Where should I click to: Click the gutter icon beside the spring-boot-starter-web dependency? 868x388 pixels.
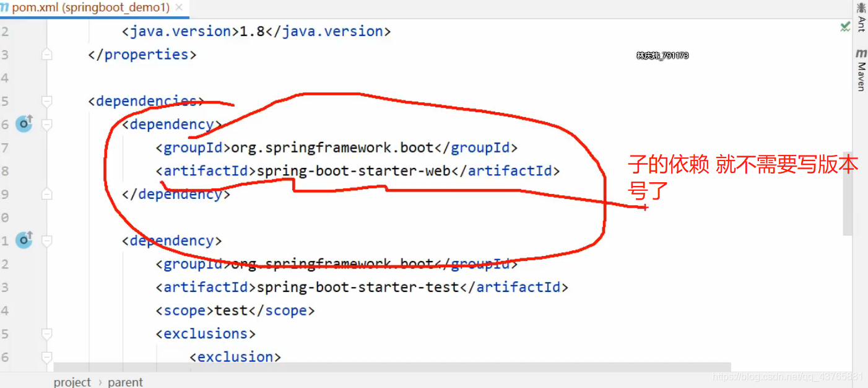24,124
